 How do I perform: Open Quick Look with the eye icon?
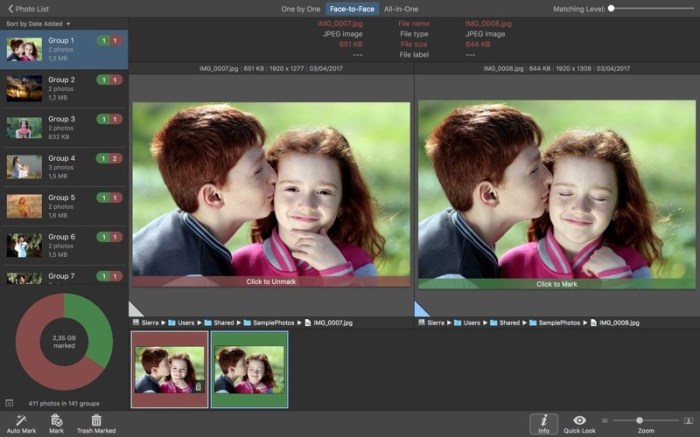(579, 422)
